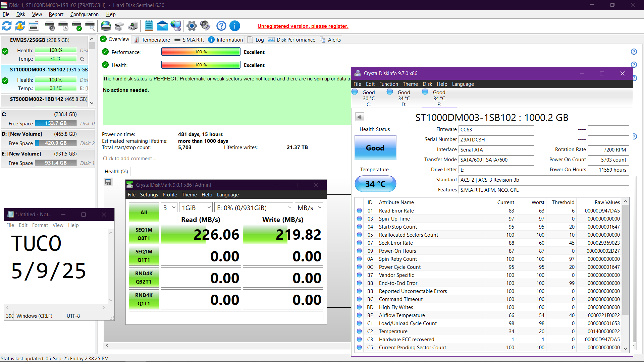Open the 1GiB test size dropdown
This screenshot has height=362, width=644.
pyautogui.click(x=196, y=208)
